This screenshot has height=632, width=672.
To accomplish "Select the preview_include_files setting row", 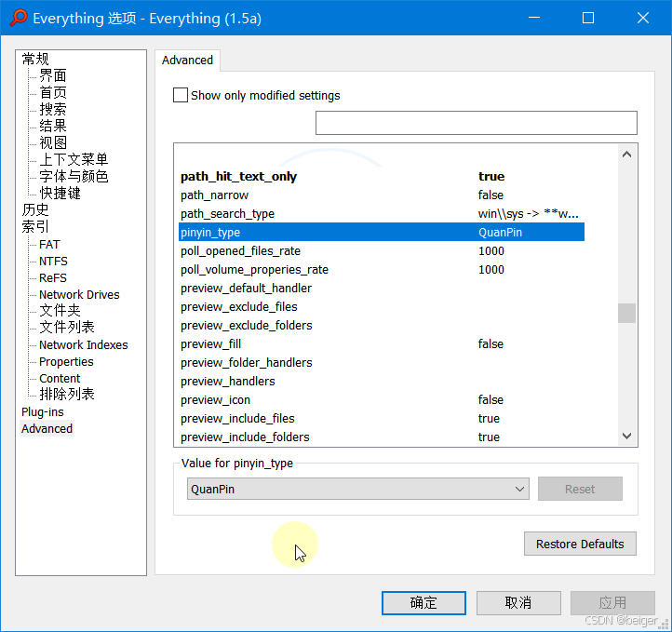I will tap(382, 419).
